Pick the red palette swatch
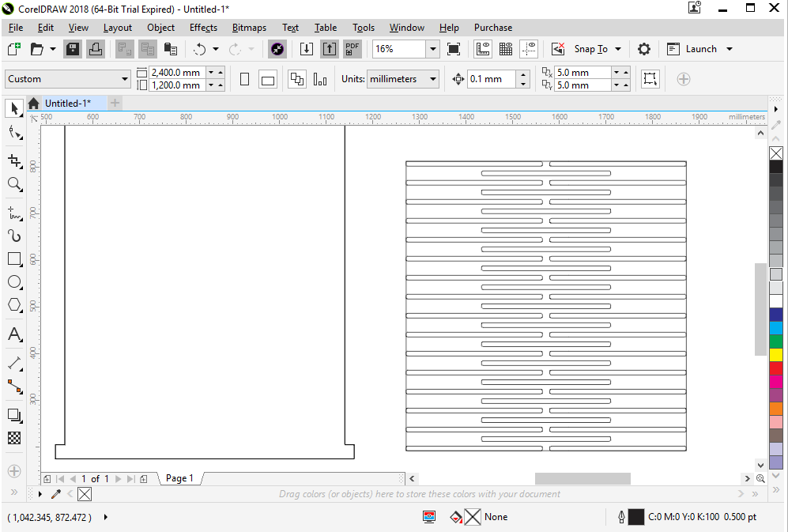Viewport: 788px width, 532px height. 776,368
